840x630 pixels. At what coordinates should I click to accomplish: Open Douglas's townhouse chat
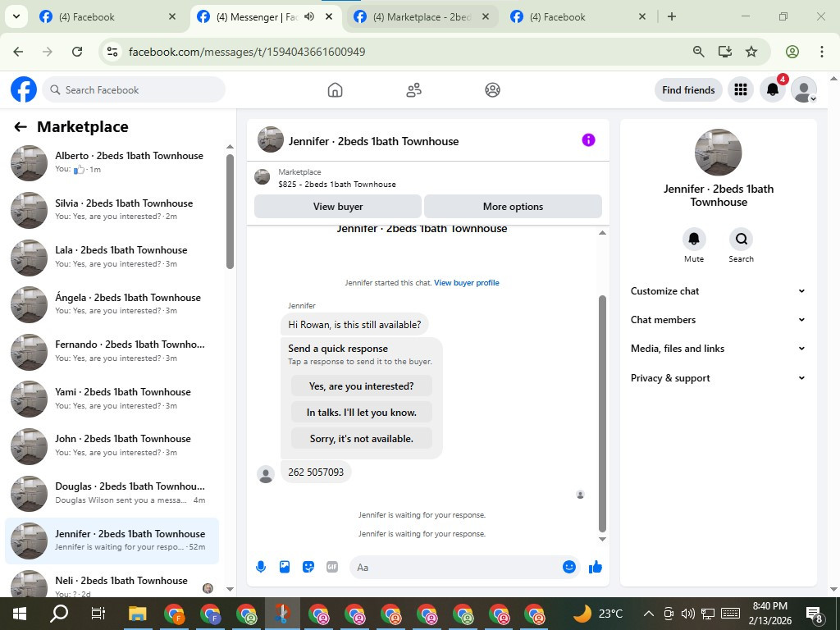[x=112, y=493]
